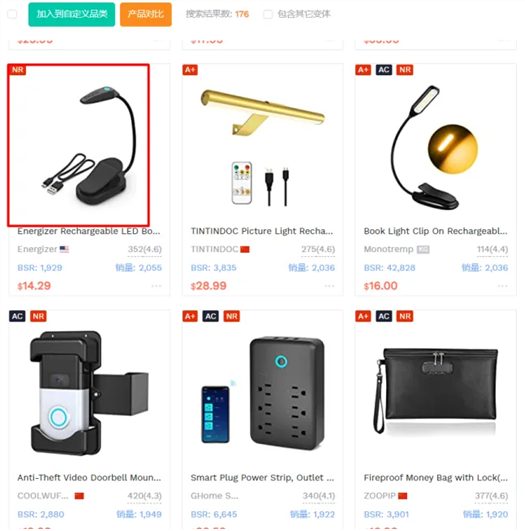Image resolution: width=525 pixels, height=531 pixels.
Task: Click the NR badge on Smart Plug card
Action: [x=232, y=316]
